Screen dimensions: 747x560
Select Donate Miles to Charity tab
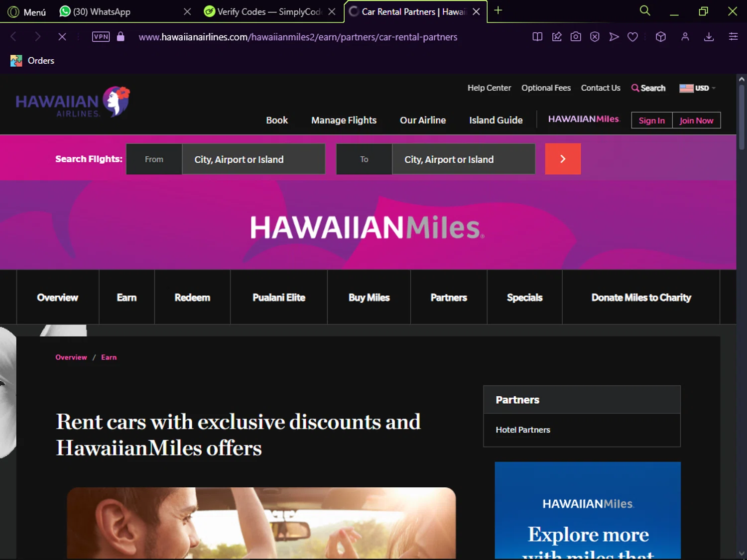pos(641,298)
